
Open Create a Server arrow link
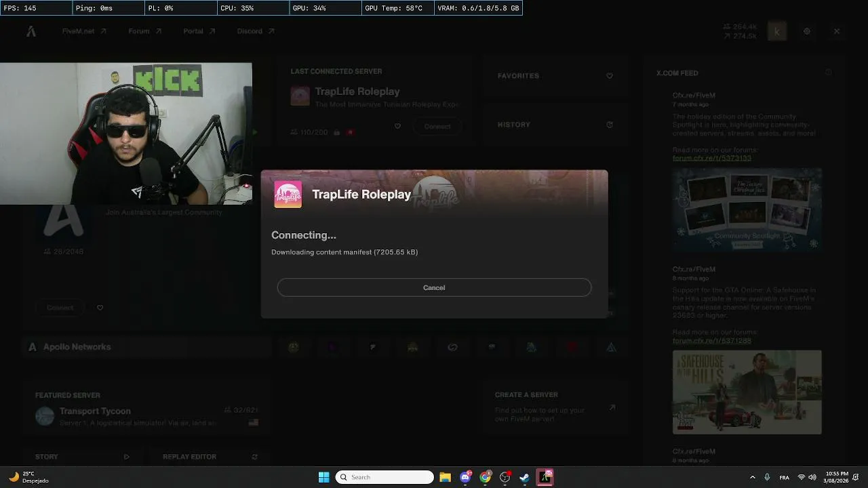(x=612, y=407)
